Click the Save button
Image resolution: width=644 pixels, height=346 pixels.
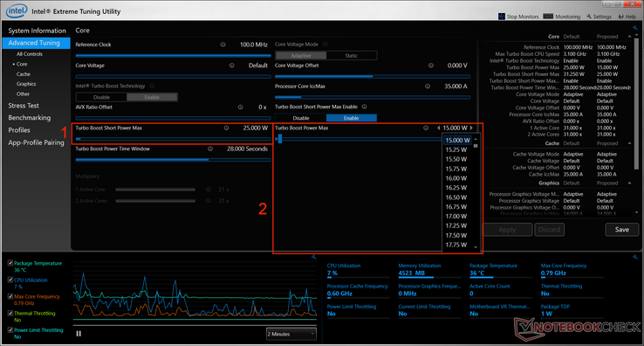pos(622,230)
